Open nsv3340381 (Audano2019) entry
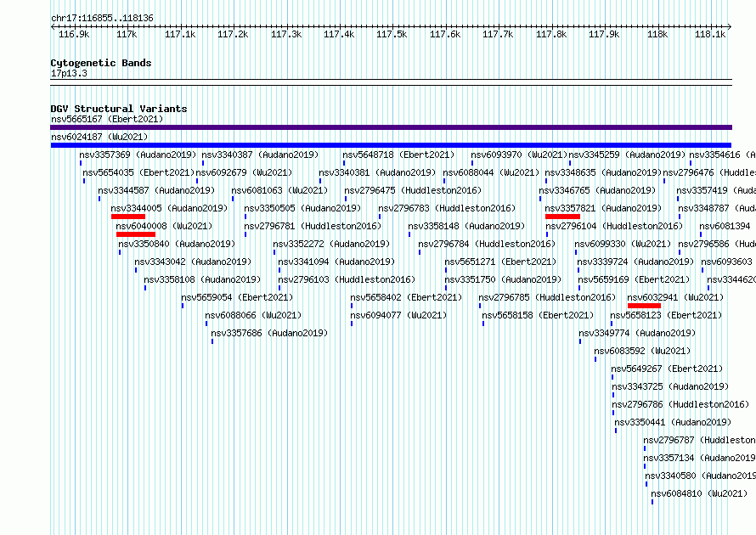The width and height of the screenshot is (756, 535). [377, 172]
